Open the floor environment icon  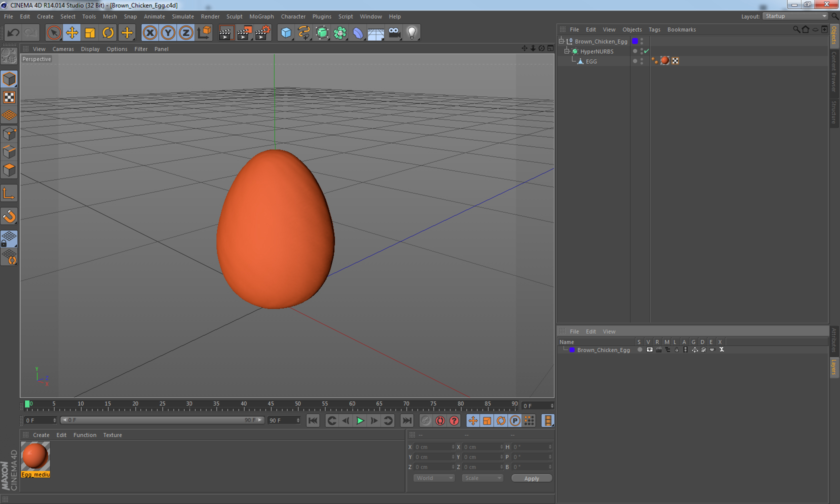click(x=376, y=33)
